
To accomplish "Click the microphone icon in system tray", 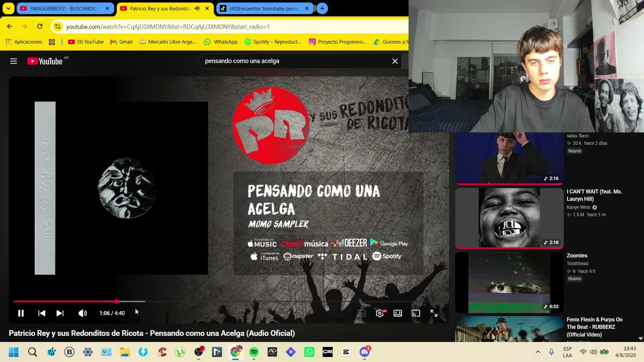I will tap(551, 352).
